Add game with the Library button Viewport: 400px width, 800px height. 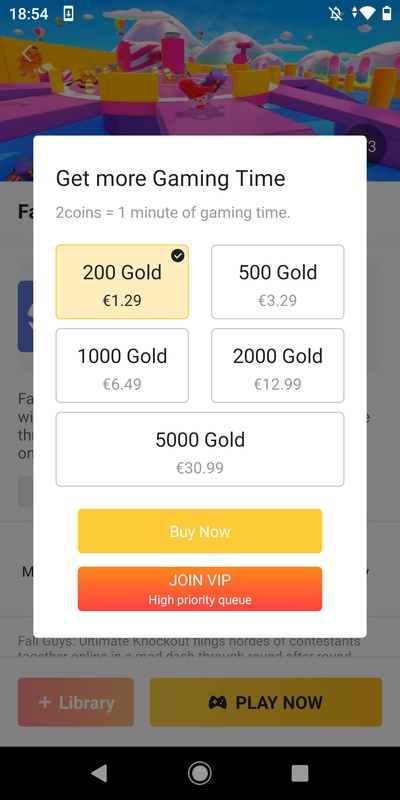tap(76, 702)
